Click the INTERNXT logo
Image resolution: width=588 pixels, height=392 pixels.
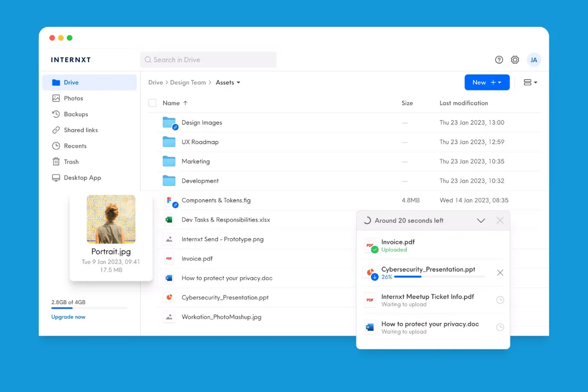[x=71, y=60]
